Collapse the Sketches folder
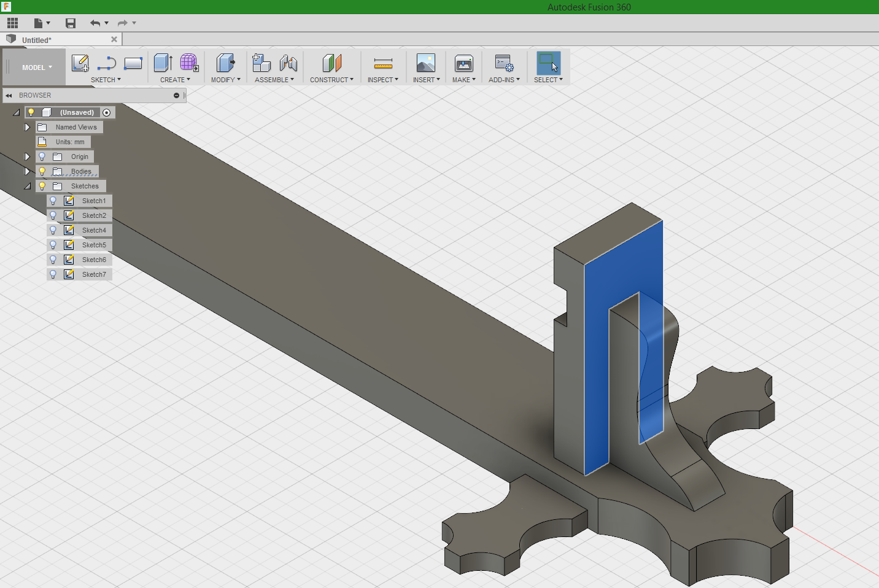This screenshot has height=588, width=879. 28,186
